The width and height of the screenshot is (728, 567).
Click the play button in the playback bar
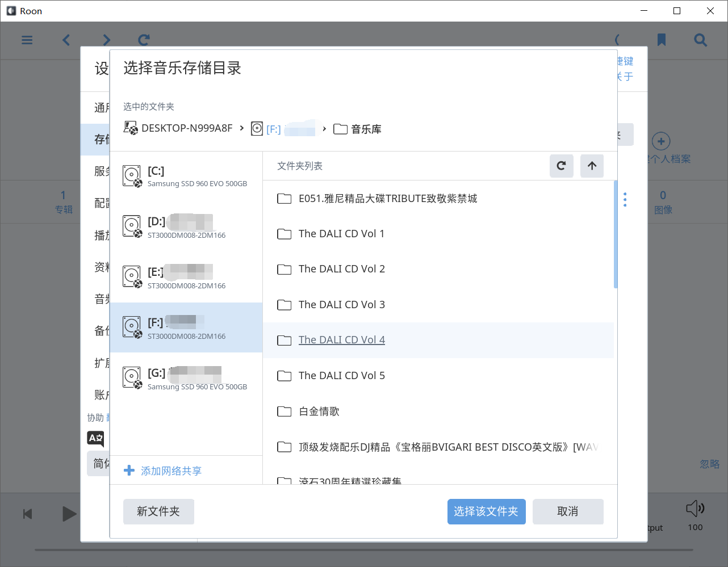click(69, 514)
